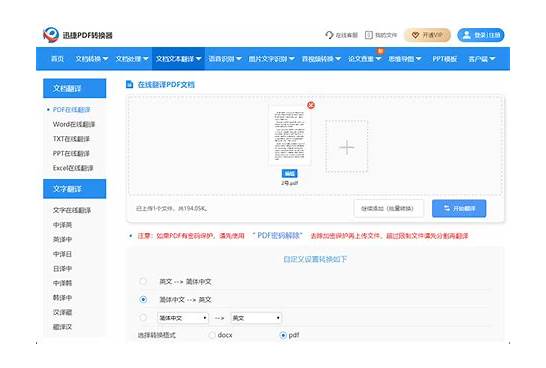
Task: Select 简体中文 --> 英文 radio option
Action: (143, 299)
